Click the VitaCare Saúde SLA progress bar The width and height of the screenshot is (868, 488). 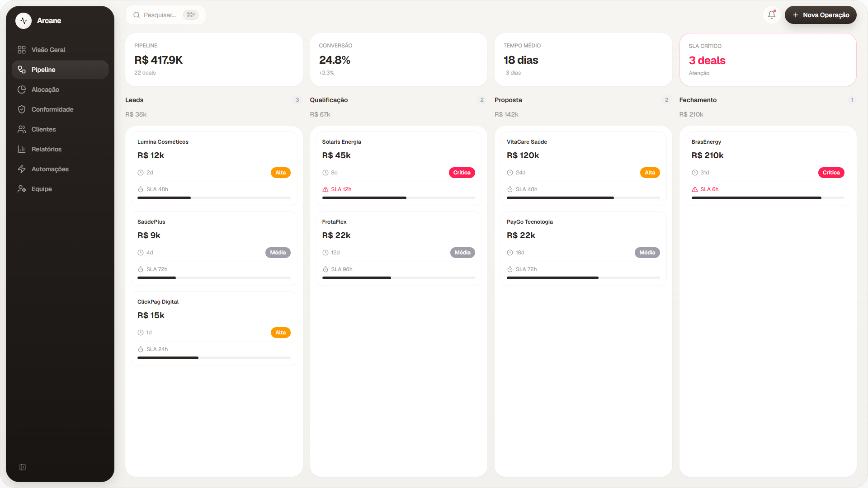(x=583, y=198)
